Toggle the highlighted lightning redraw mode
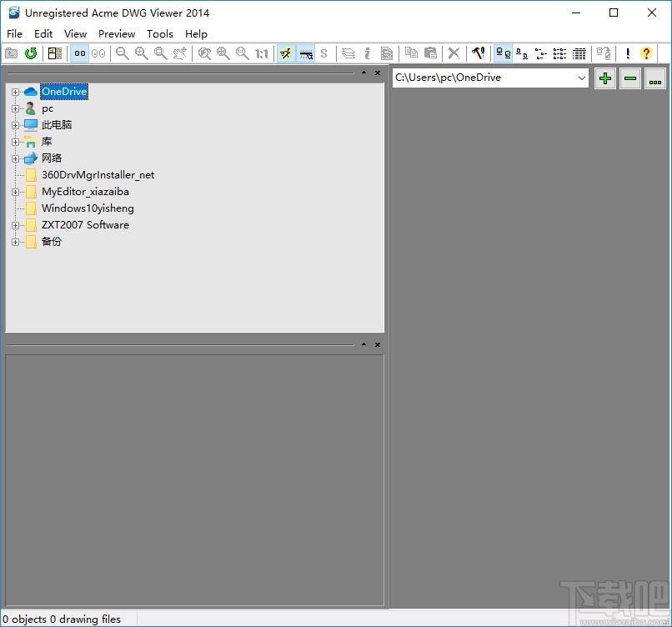Viewport: 672px width, 627px height. coord(286,53)
